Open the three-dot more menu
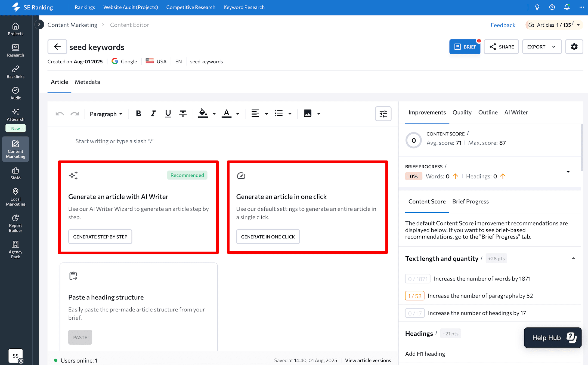Screen dimensions: 588x365 tap(581, 7)
